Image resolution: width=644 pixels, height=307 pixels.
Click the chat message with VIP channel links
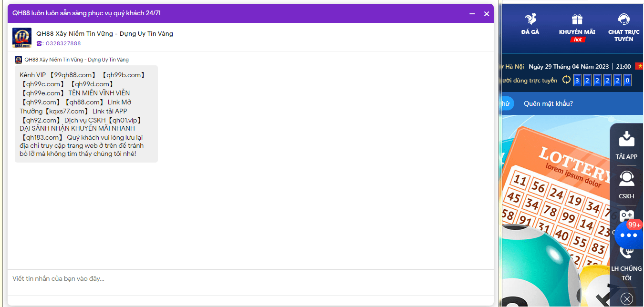(x=86, y=114)
